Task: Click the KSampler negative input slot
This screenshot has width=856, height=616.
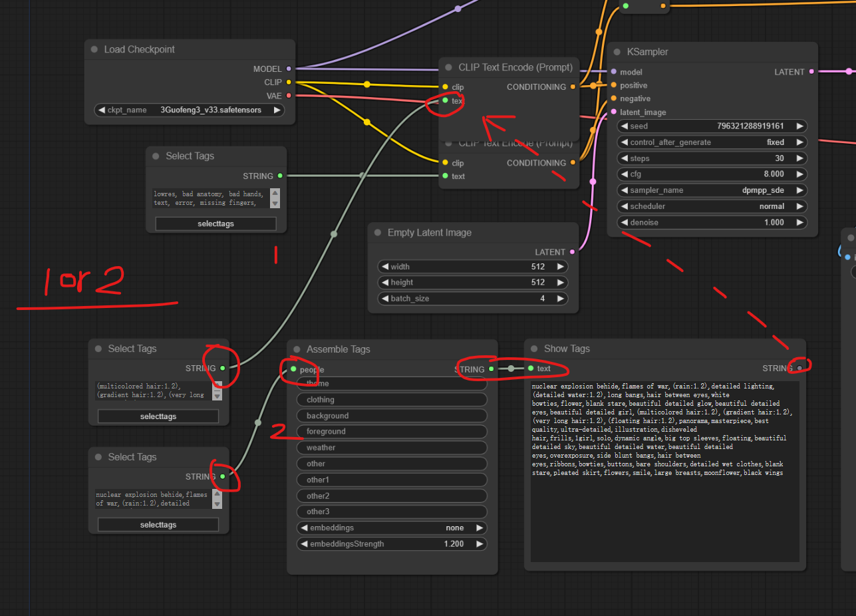Action: click(x=613, y=98)
